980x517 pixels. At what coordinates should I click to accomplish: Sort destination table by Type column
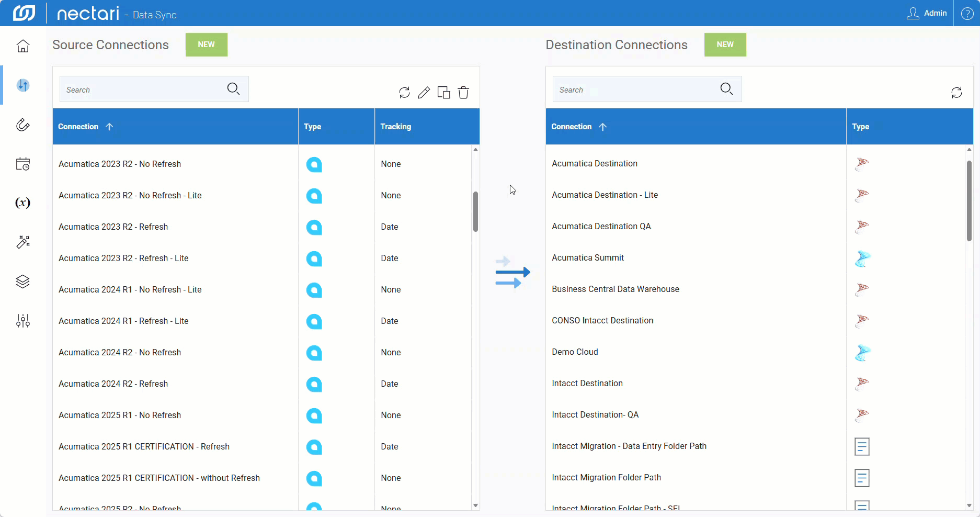909,127
